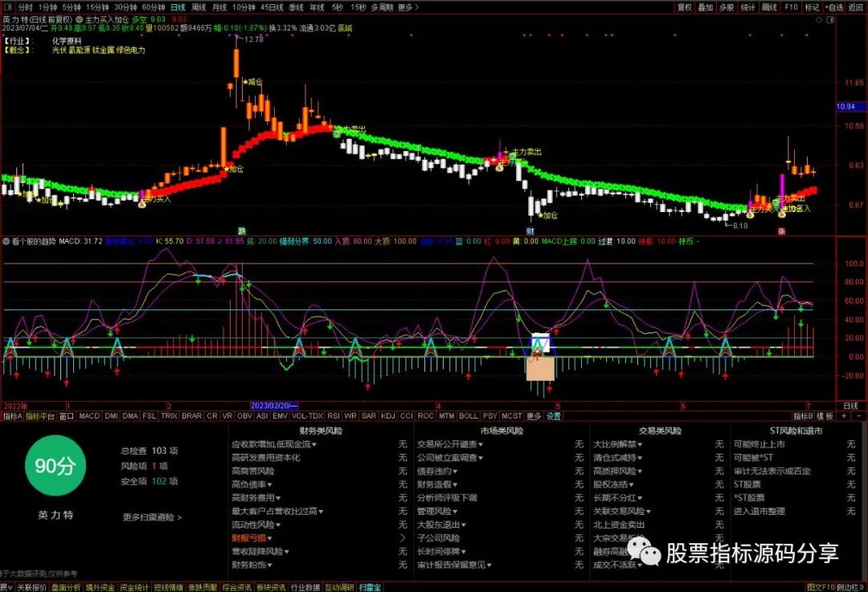Click the green 90分 score circle
Image resolution: width=868 pixels, height=592 pixels.
[x=55, y=465]
